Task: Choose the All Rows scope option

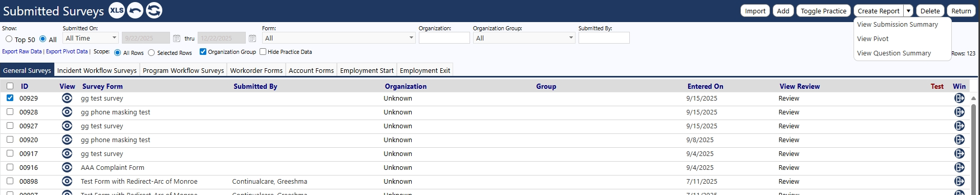Action: click(118, 52)
